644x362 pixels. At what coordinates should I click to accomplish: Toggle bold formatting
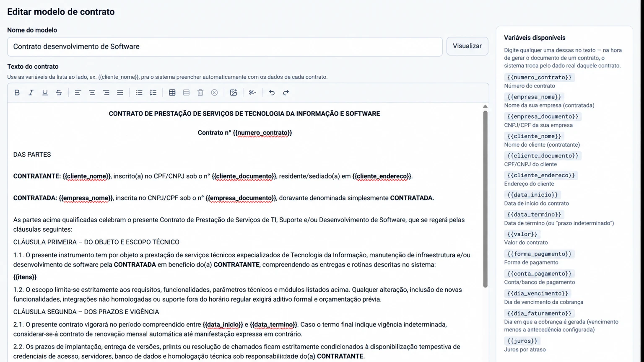17,93
